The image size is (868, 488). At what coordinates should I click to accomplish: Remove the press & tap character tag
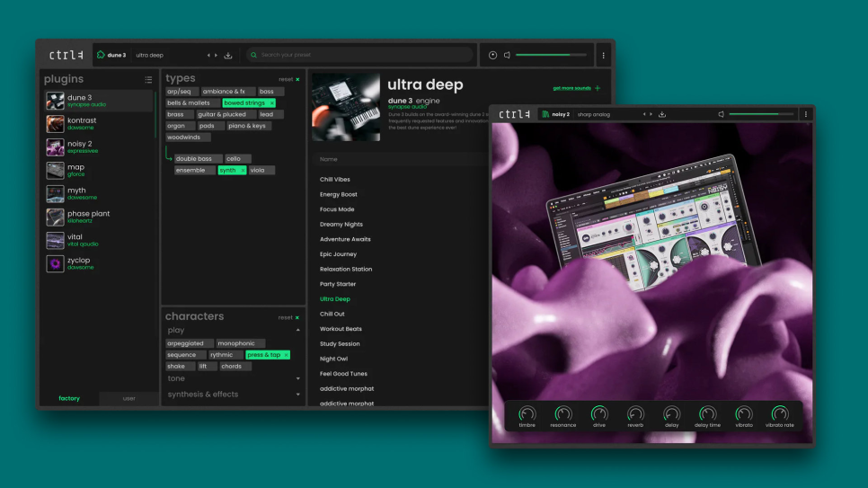tap(287, 355)
